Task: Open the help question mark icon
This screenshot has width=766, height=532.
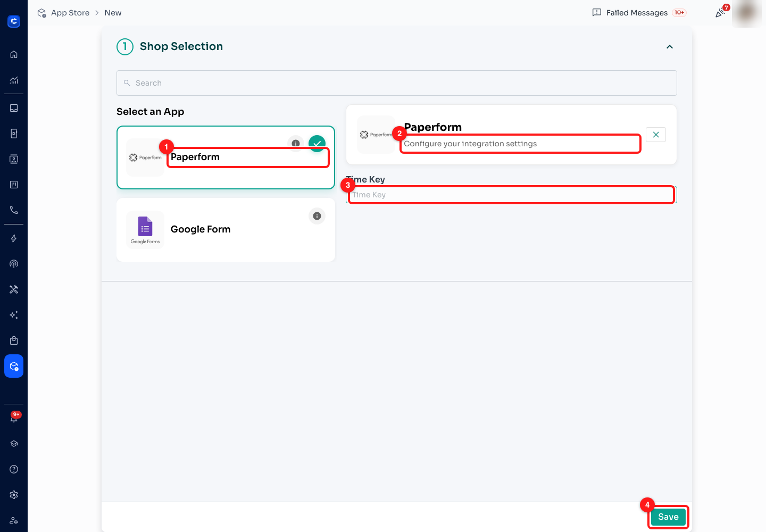Action: tap(14, 469)
